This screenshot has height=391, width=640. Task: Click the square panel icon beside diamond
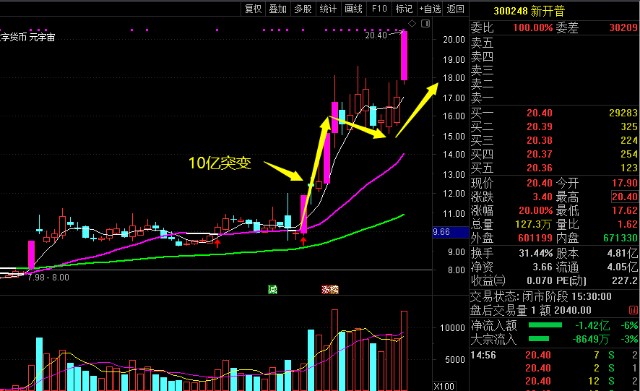point(425,24)
